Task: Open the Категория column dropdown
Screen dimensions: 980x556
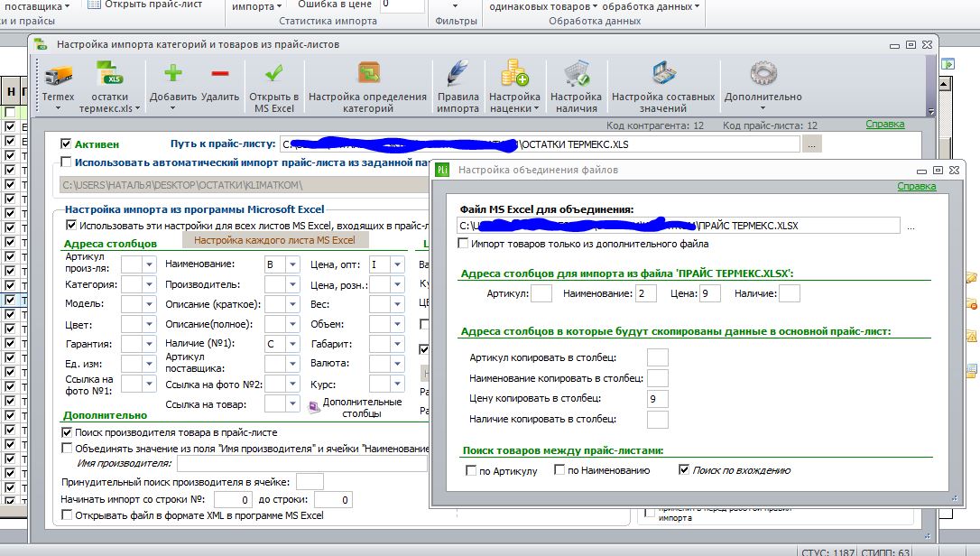Action: coord(149,284)
